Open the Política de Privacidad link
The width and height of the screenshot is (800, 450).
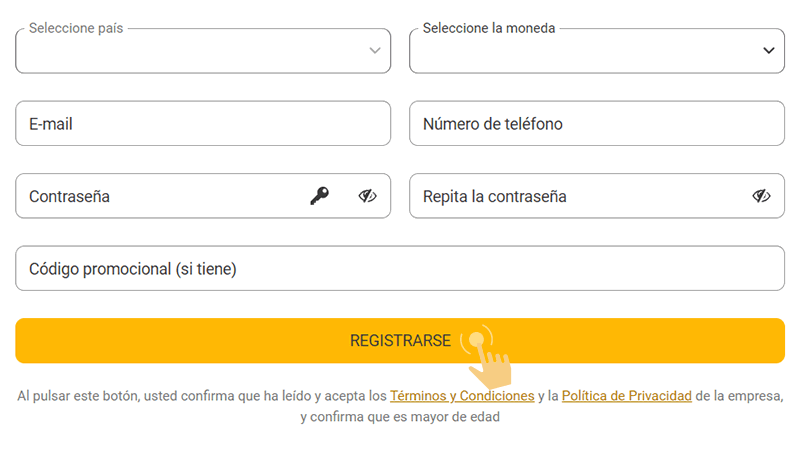point(627,396)
